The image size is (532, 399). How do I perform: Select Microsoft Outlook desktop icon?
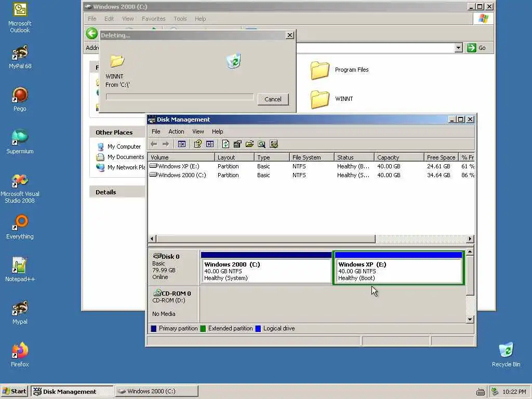point(20,18)
